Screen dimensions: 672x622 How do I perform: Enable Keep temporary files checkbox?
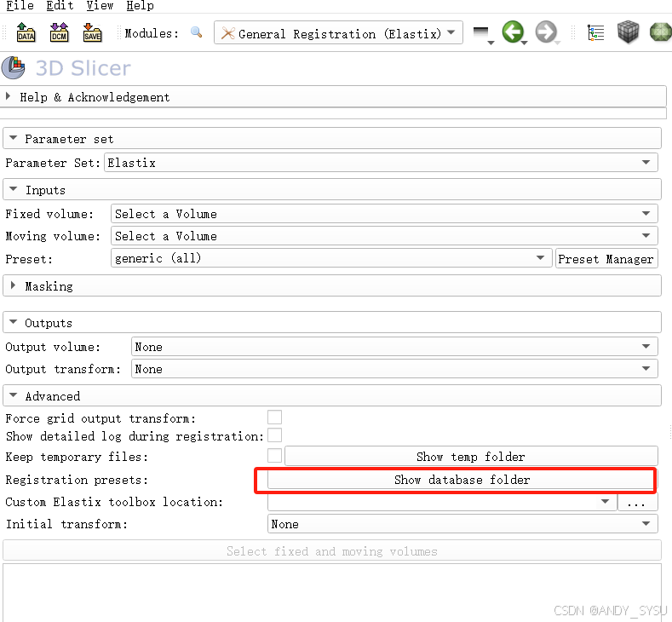click(x=274, y=455)
